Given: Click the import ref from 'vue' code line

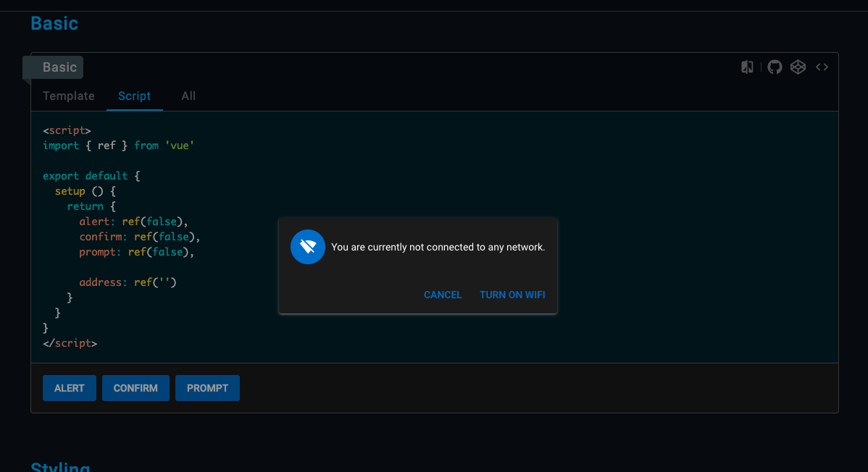Looking at the screenshot, I should (x=118, y=146).
